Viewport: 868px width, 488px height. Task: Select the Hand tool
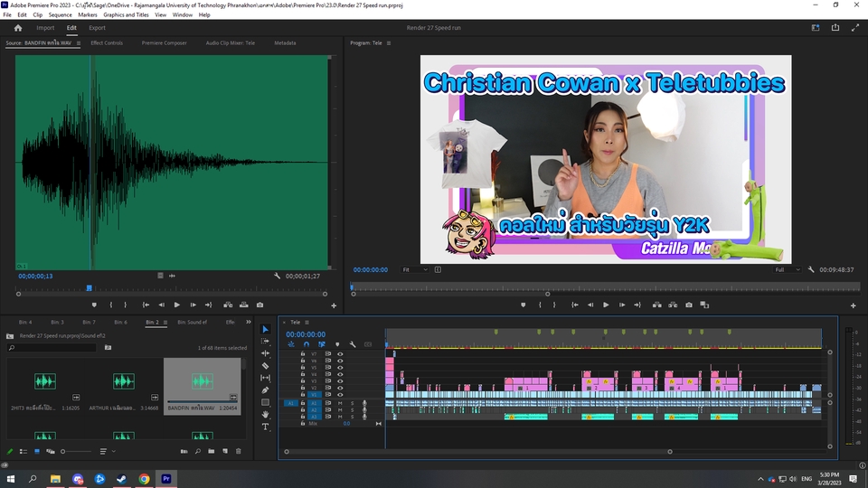(x=265, y=415)
